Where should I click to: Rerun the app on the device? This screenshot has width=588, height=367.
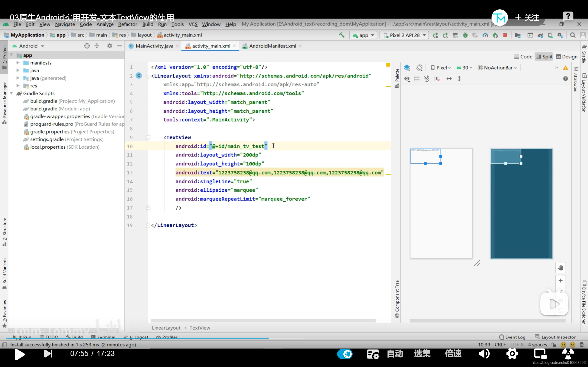pyautogui.click(x=436, y=35)
